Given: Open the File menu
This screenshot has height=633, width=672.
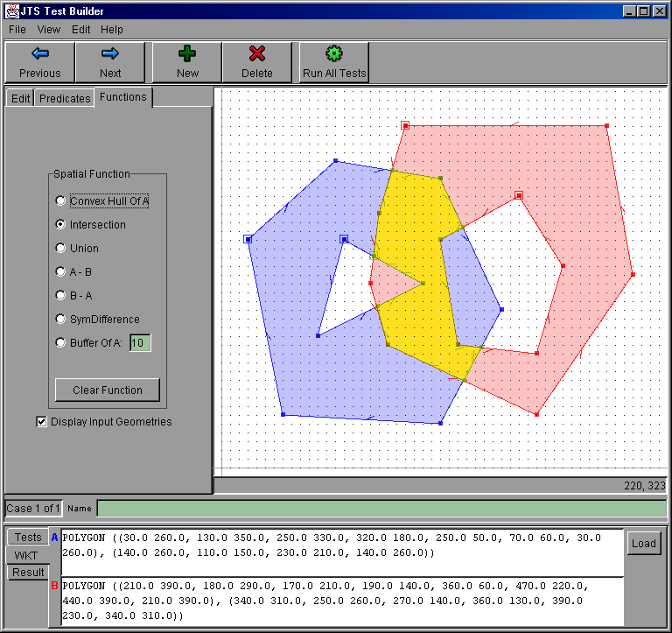Looking at the screenshot, I should (17, 30).
